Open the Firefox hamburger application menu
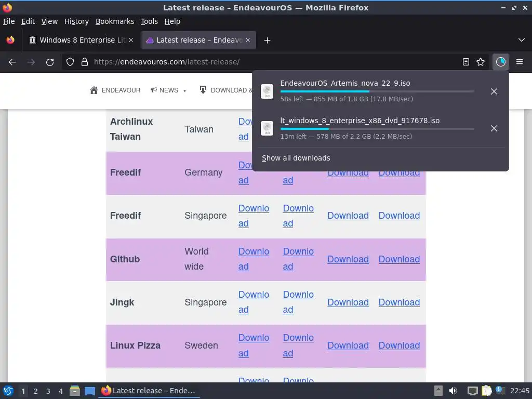 pyautogui.click(x=520, y=62)
